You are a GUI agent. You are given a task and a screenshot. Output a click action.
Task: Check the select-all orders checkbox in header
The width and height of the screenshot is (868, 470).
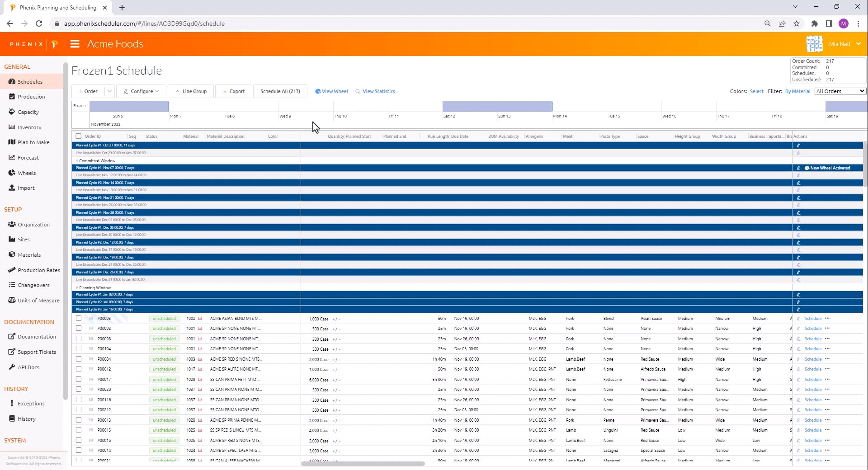tap(79, 136)
